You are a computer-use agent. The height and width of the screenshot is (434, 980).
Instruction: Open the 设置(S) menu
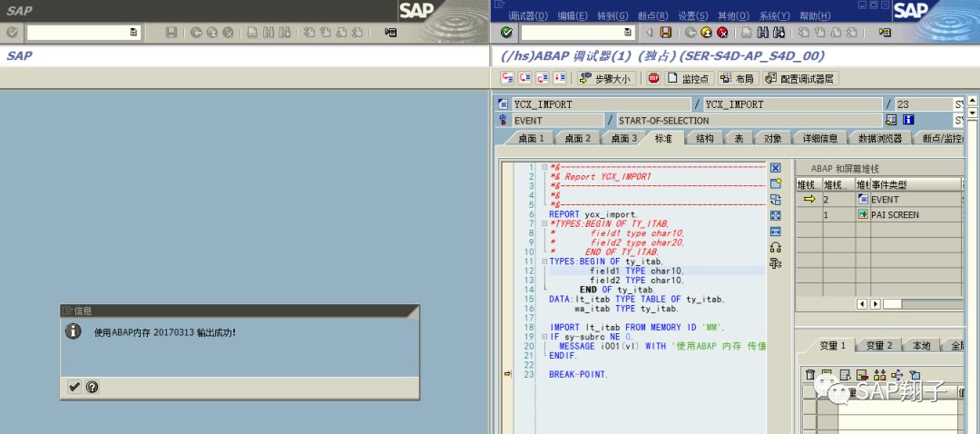click(x=693, y=16)
